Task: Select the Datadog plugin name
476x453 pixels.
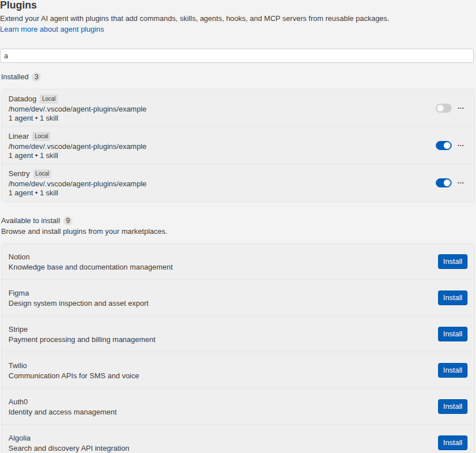Action: coord(22,99)
